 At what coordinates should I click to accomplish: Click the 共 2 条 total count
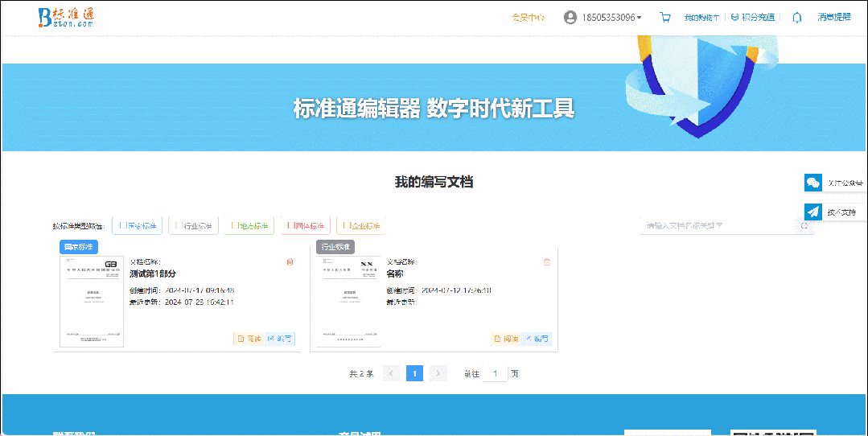361,374
